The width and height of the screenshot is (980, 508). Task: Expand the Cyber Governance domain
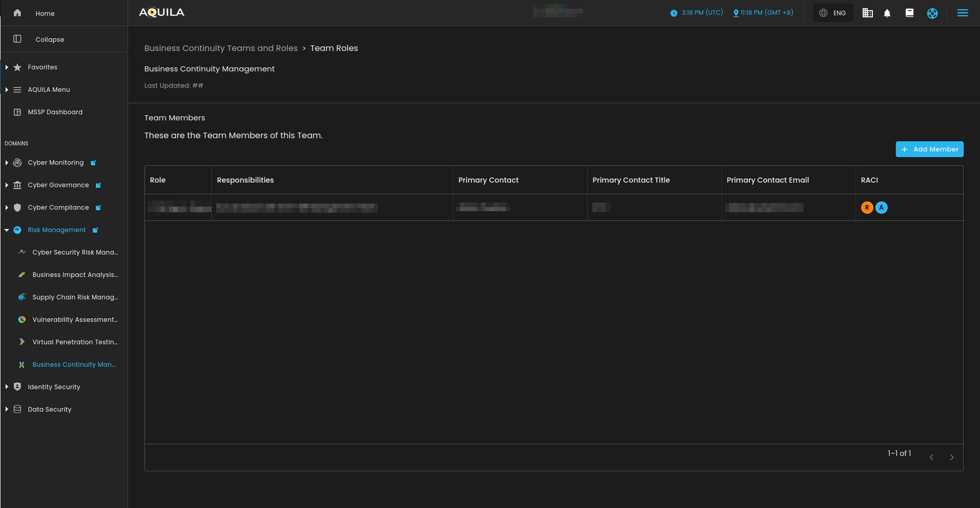coord(7,185)
